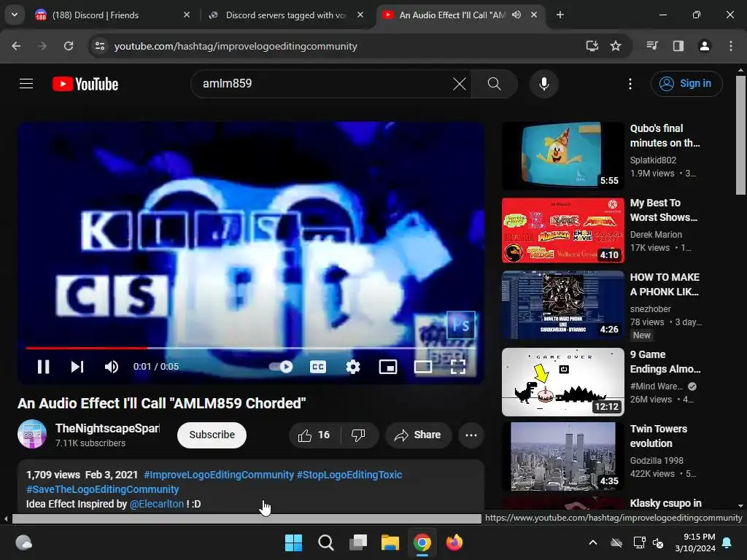
Task: Enter full screen mode
Action: 458,367
